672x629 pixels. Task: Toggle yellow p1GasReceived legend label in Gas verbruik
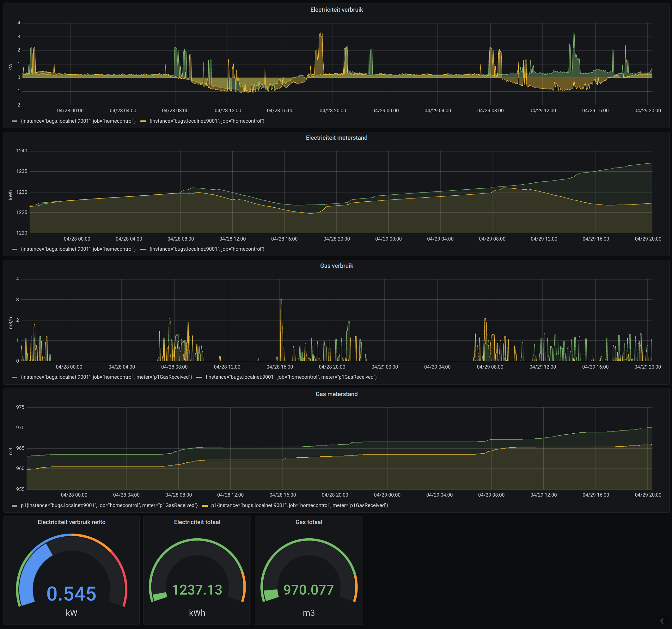(291, 377)
